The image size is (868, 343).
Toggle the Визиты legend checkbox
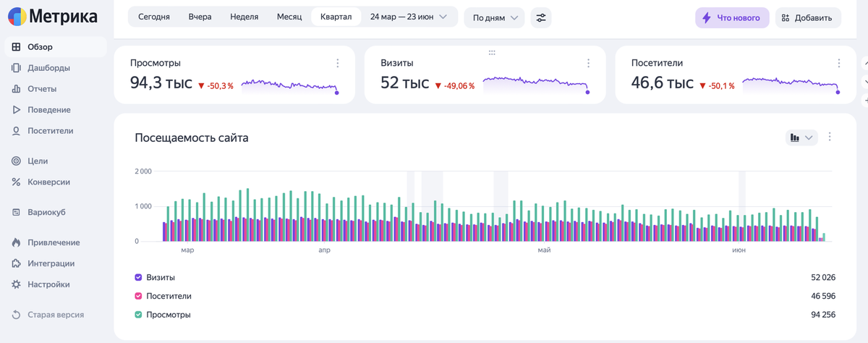138,277
